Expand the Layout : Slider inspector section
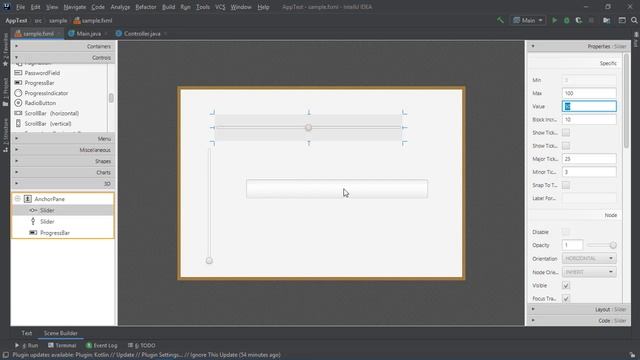This screenshot has width=640, height=360. pos(578,309)
